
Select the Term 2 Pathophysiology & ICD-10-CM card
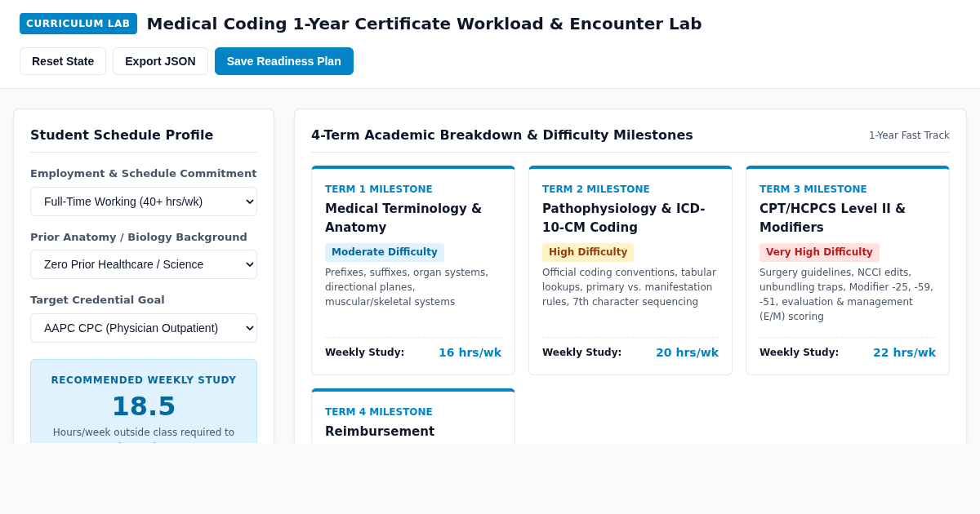[630, 271]
